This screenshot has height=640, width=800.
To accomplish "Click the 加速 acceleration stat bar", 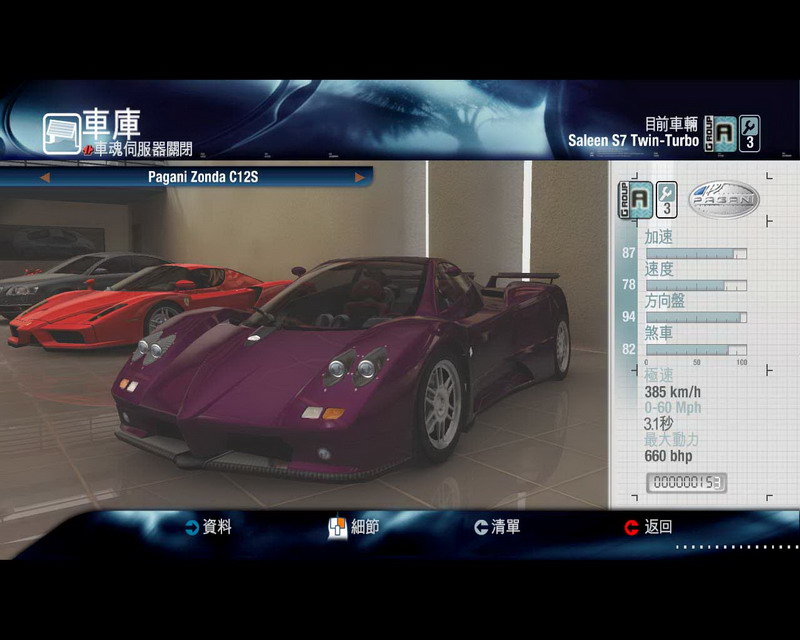I will (x=695, y=254).
